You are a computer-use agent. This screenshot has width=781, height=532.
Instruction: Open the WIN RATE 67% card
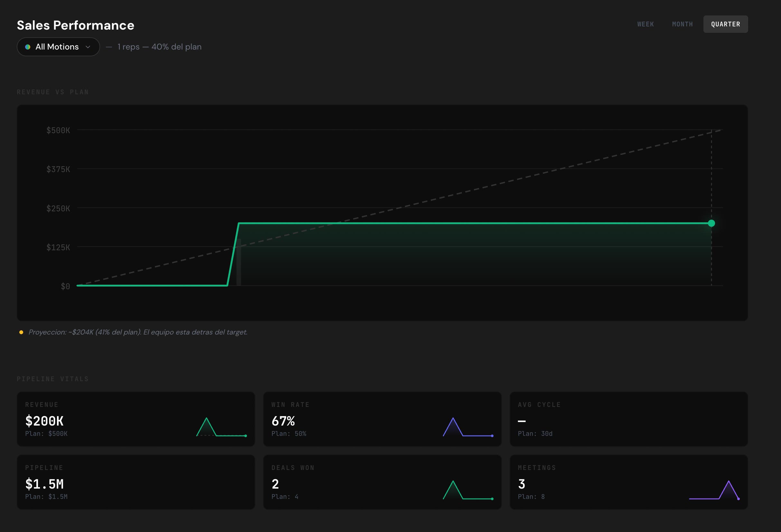[382, 419]
